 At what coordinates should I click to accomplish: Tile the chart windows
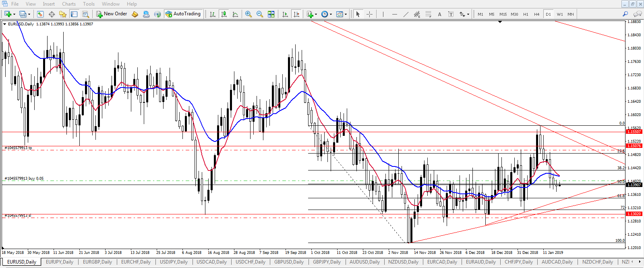(271, 14)
